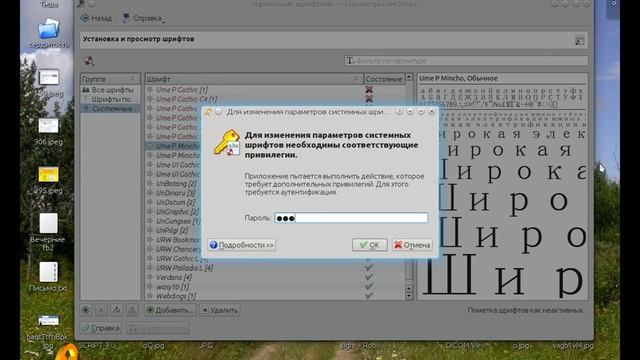Sort by the Состояние column header

[x=384, y=79]
